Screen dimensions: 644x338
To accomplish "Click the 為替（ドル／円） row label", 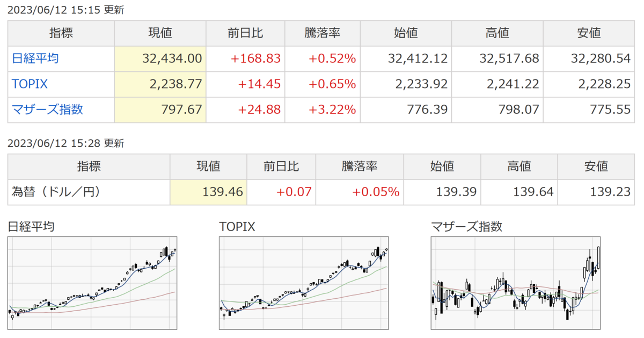I will pyautogui.click(x=56, y=191).
